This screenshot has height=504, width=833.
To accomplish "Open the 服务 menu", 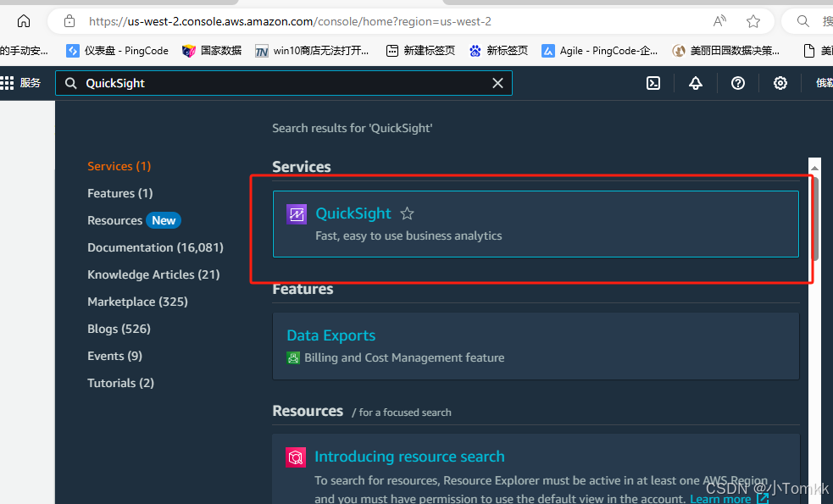I will pos(31,83).
